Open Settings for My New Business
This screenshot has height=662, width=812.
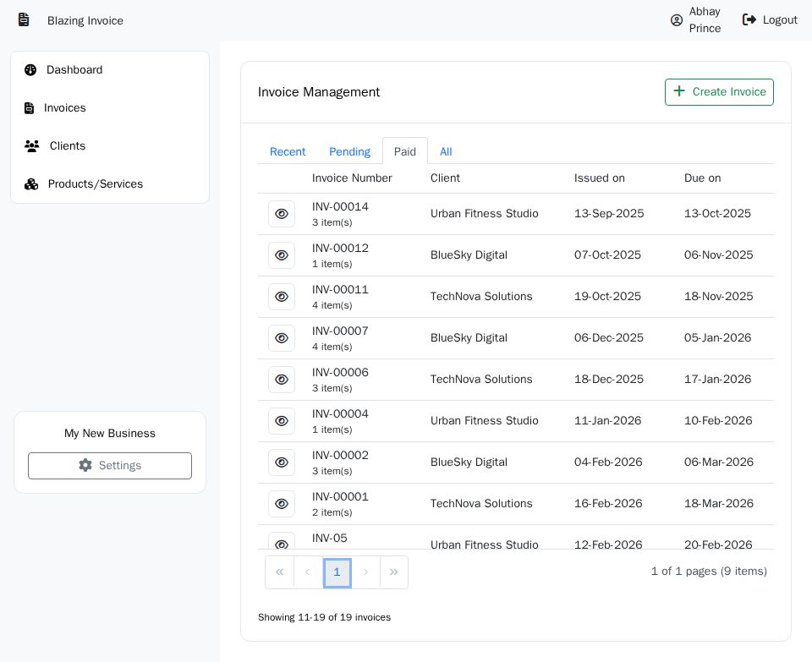(x=109, y=466)
